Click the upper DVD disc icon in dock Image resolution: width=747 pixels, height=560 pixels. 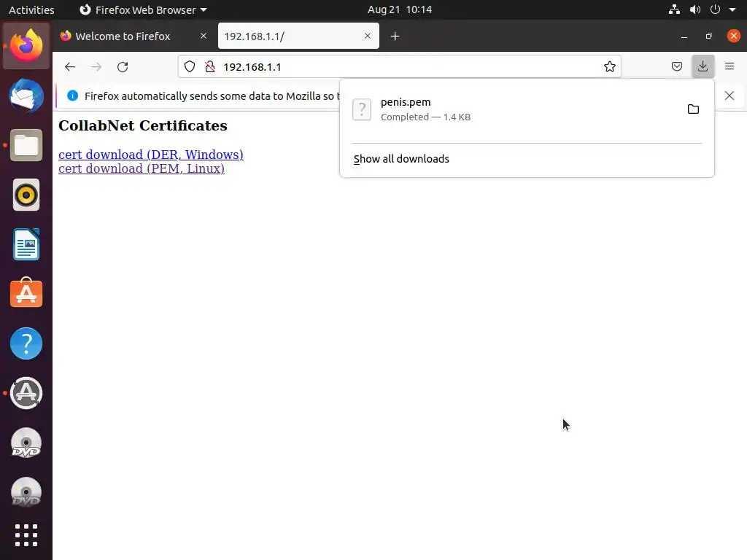26,443
